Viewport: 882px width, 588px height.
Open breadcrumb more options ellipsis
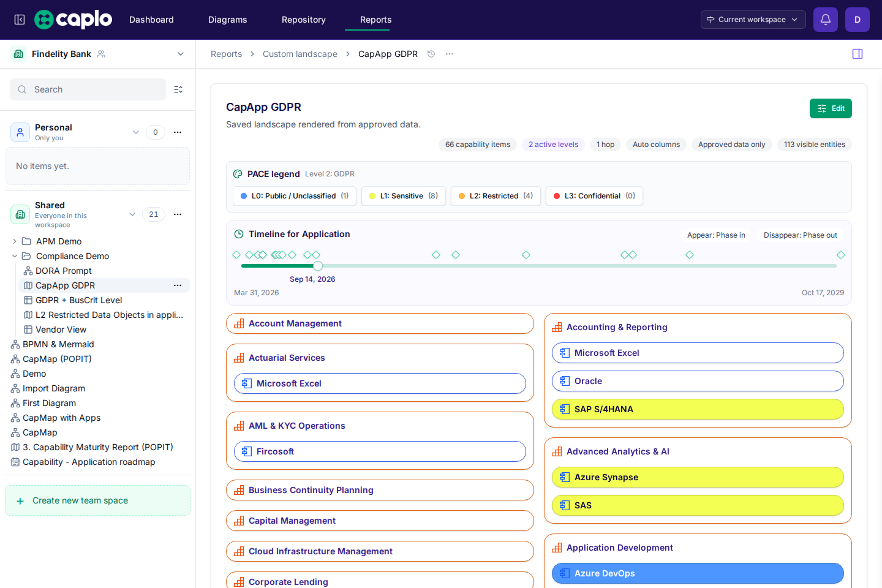coord(450,54)
